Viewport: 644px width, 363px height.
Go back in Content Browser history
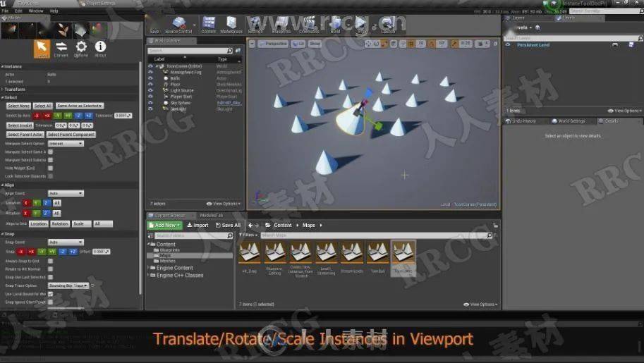[x=250, y=225]
